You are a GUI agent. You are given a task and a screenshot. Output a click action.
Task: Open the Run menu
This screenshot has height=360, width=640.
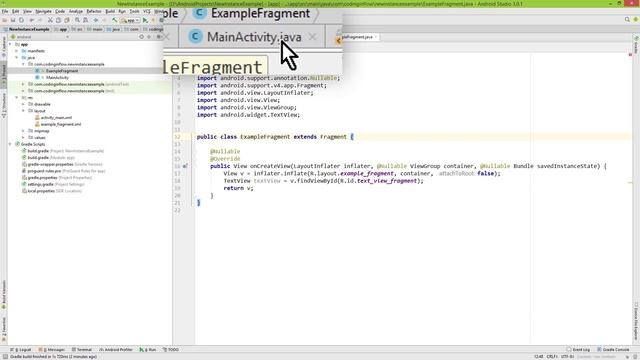(x=122, y=11)
